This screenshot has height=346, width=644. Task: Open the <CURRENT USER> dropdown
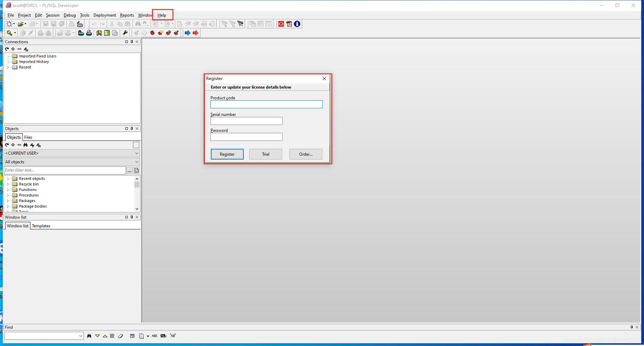(136, 153)
